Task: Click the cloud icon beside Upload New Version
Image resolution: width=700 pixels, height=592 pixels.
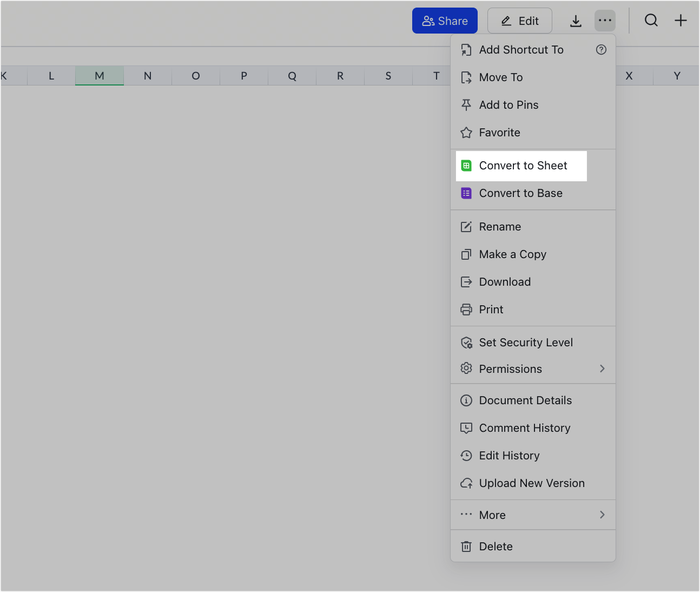Action: point(466,483)
